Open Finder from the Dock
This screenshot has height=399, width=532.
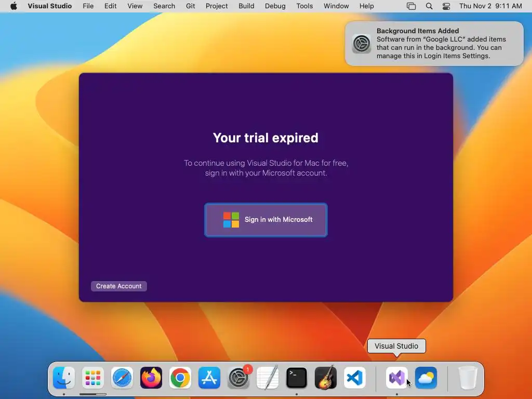[64, 378]
